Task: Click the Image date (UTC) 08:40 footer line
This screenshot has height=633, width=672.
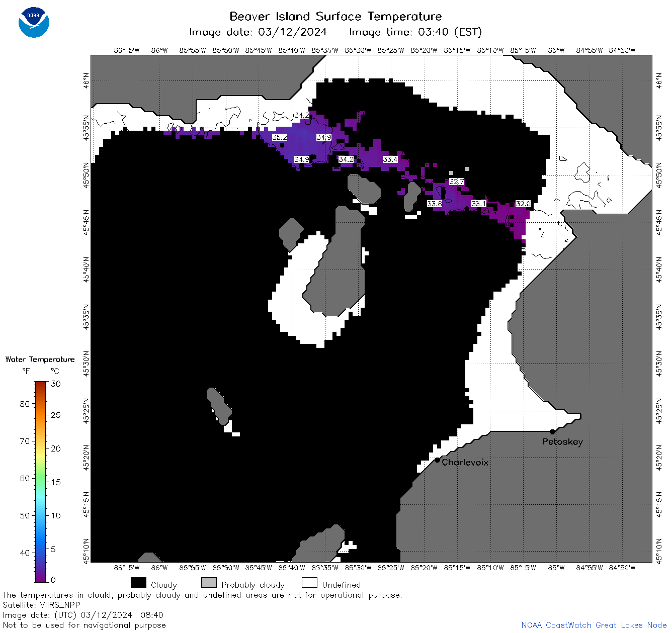Action: (83, 615)
